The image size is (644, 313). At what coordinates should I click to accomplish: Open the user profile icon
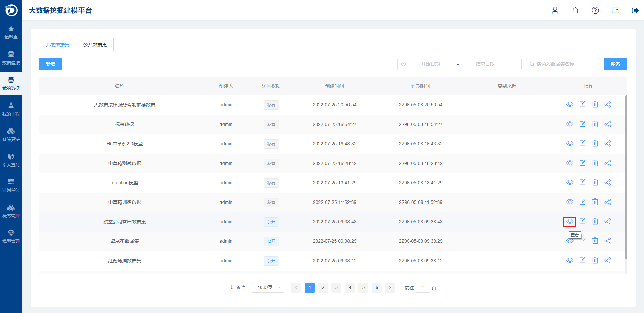(555, 10)
